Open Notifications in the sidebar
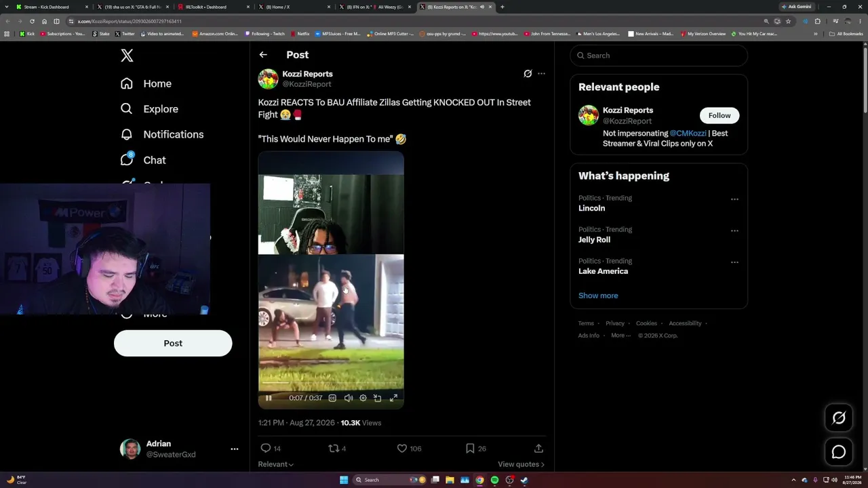Viewport: 868px width, 488px height. [161, 134]
